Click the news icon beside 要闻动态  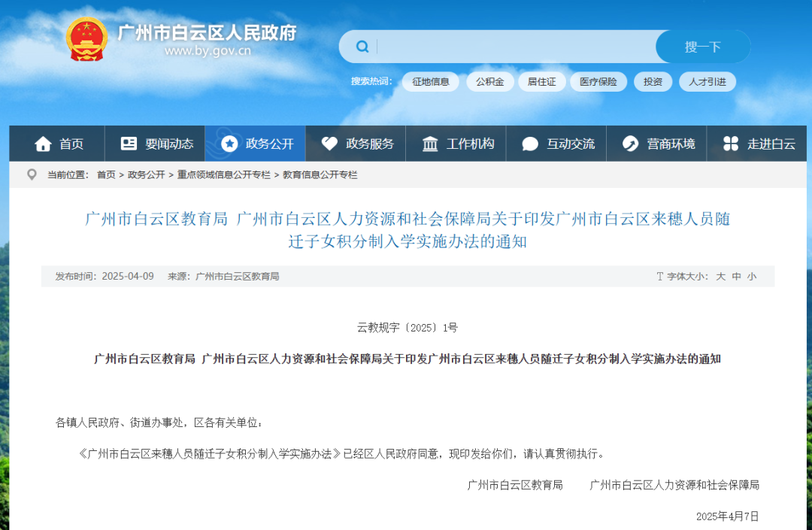(129, 144)
